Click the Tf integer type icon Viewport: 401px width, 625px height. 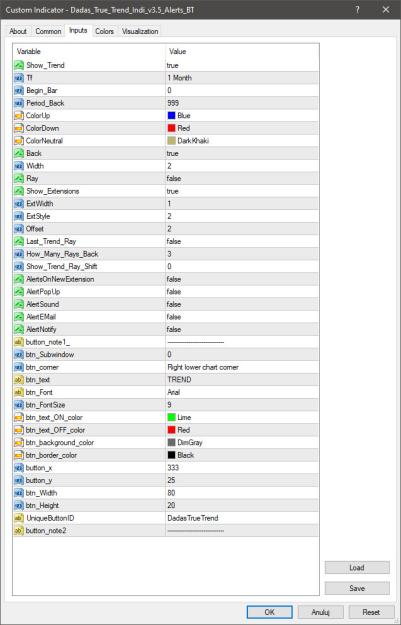[x=19, y=78]
